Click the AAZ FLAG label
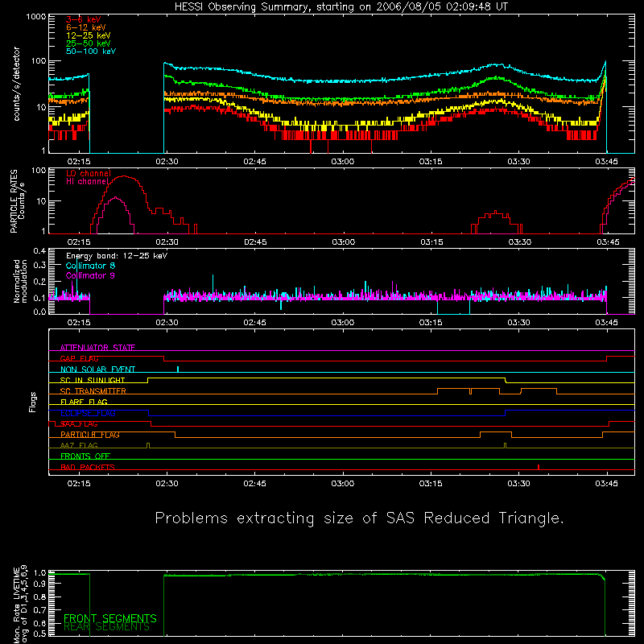This screenshot has width=644, height=644. [79, 445]
